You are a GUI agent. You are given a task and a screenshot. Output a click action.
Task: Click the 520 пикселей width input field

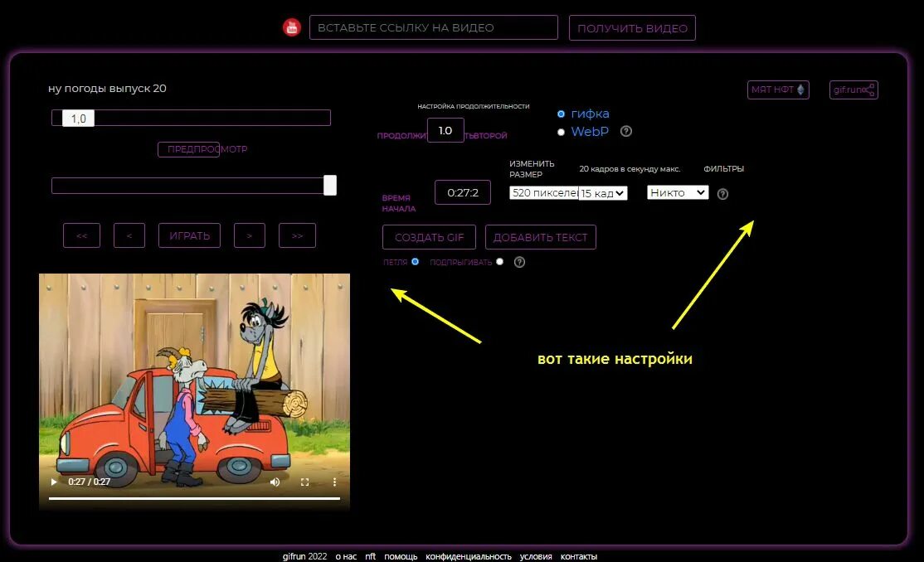(543, 192)
